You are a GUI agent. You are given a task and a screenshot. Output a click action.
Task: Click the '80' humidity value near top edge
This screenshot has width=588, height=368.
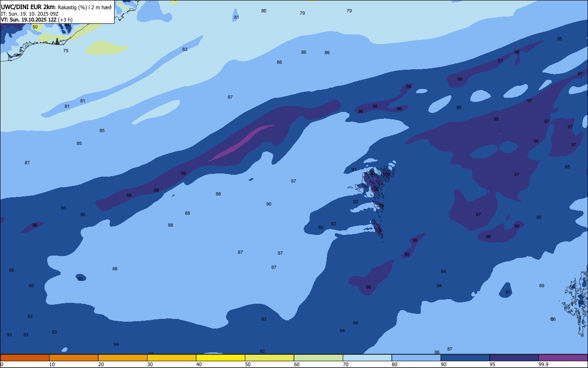[264, 11]
